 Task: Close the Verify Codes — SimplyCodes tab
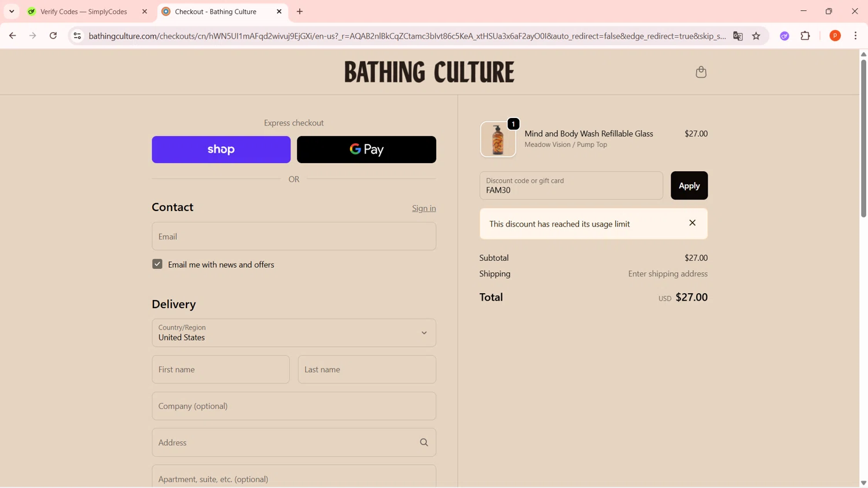pos(145,12)
